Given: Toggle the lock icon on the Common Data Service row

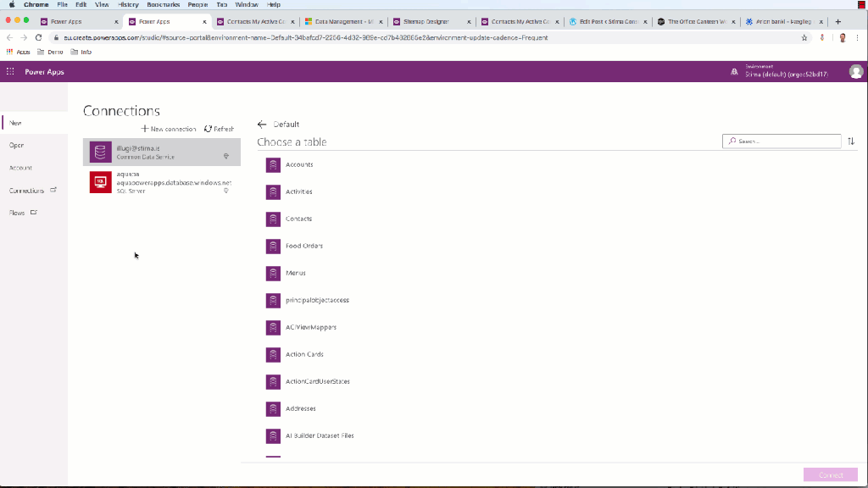Looking at the screenshot, I should [x=225, y=155].
